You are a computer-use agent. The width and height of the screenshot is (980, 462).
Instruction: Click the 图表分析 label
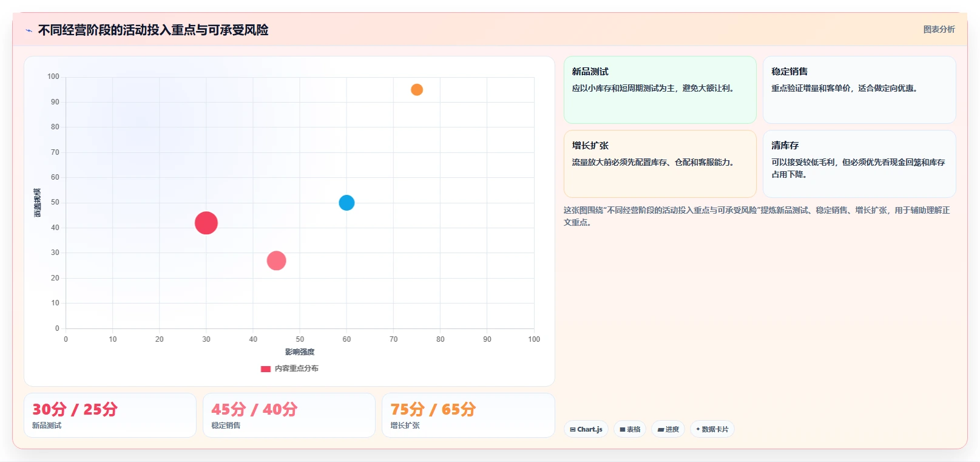pos(939,29)
